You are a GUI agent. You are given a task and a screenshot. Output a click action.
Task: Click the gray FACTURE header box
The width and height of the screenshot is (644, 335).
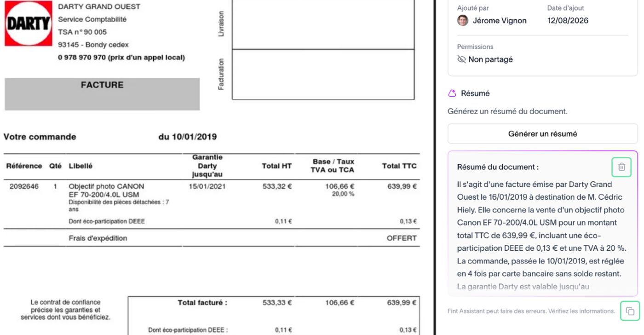(x=102, y=94)
